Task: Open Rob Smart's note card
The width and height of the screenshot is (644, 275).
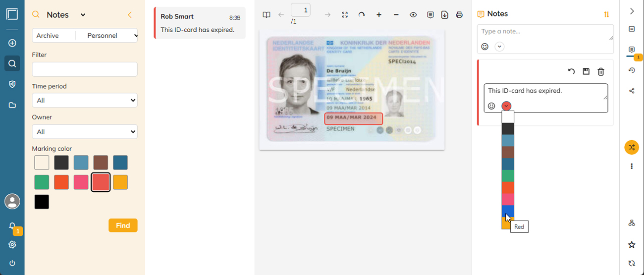Action: point(200,23)
